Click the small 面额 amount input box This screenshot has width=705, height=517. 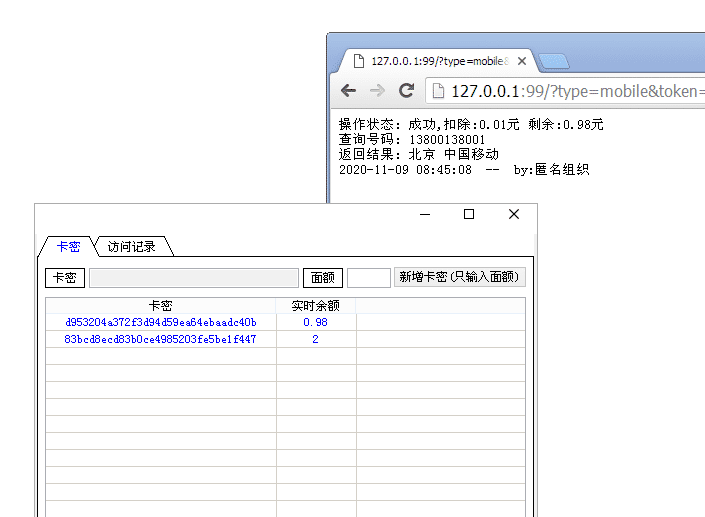pyautogui.click(x=368, y=277)
